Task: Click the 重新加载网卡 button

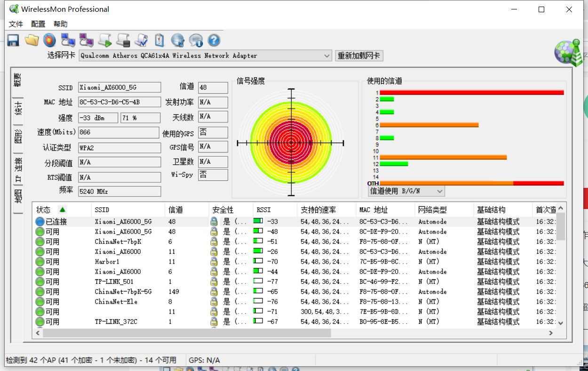Action: click(359, 56)
